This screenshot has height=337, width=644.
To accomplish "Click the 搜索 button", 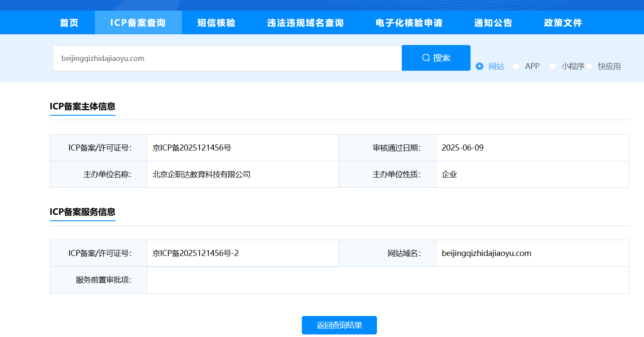I will (x=436, y=58).
